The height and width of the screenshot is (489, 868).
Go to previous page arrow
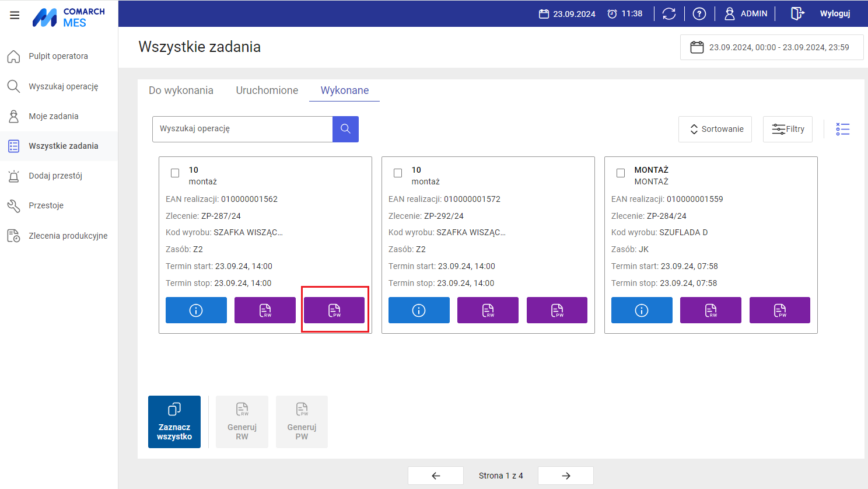coord(436,476)
